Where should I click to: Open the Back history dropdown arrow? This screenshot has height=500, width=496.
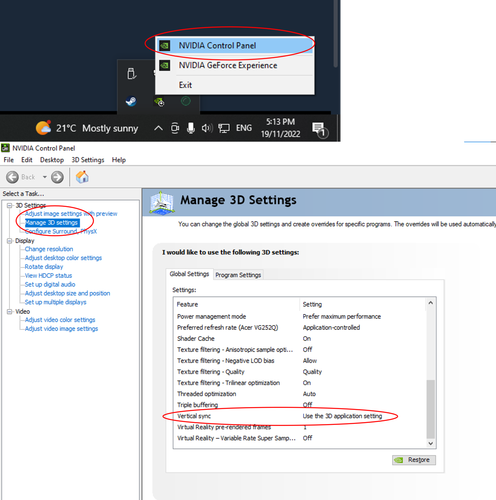click(44, 177)
